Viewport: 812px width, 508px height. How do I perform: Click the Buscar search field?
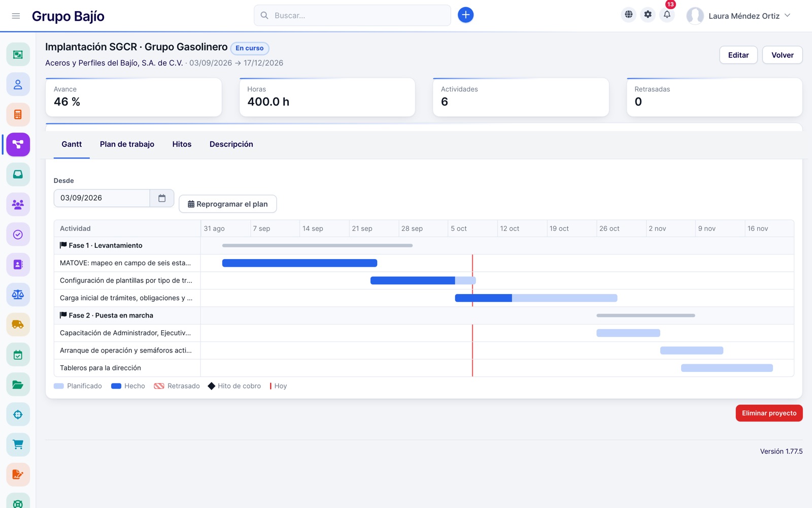tap(352, 15)
